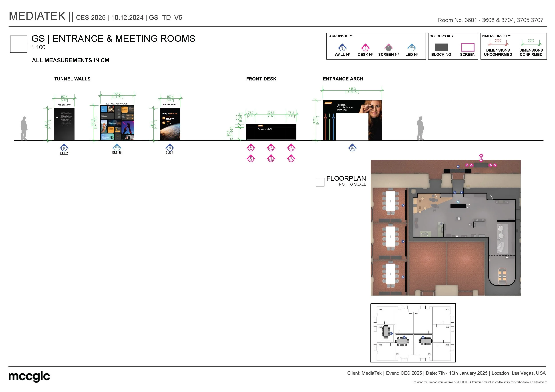The image size is (555, 392).
Task: Select the D 2-A desk marker
Action: (x=271, y=148)
